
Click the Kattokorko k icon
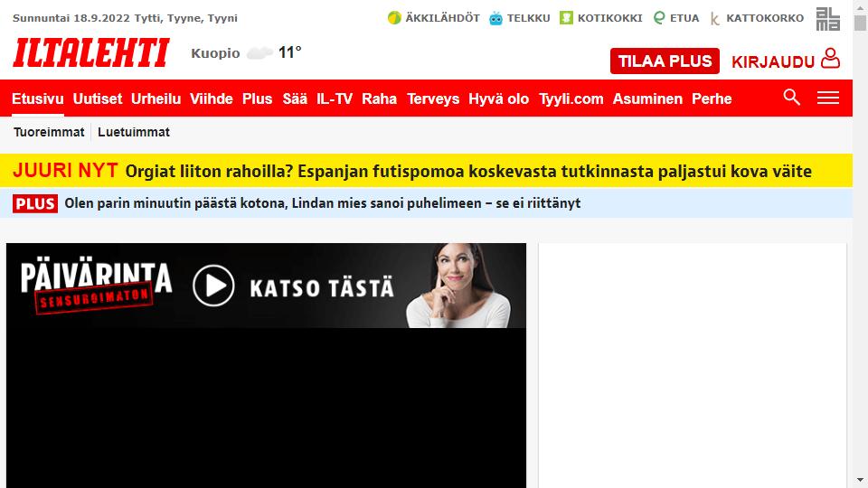click(715, 19)
